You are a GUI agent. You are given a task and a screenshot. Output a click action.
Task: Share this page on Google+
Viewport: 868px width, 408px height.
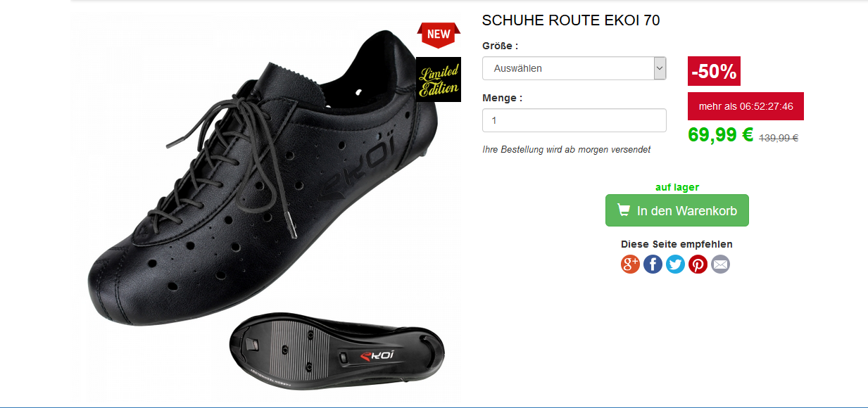point(630,264)
